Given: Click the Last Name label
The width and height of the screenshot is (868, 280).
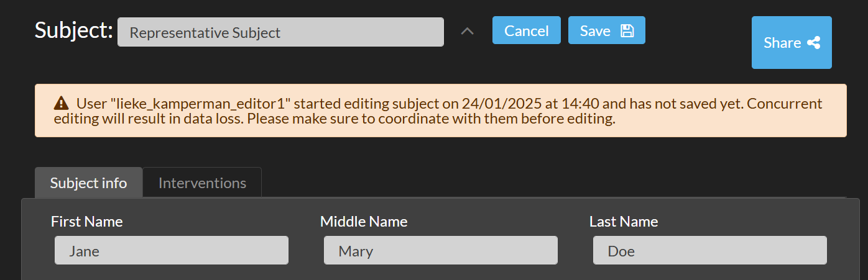Looking at the screenshot, I should (624, 221).
